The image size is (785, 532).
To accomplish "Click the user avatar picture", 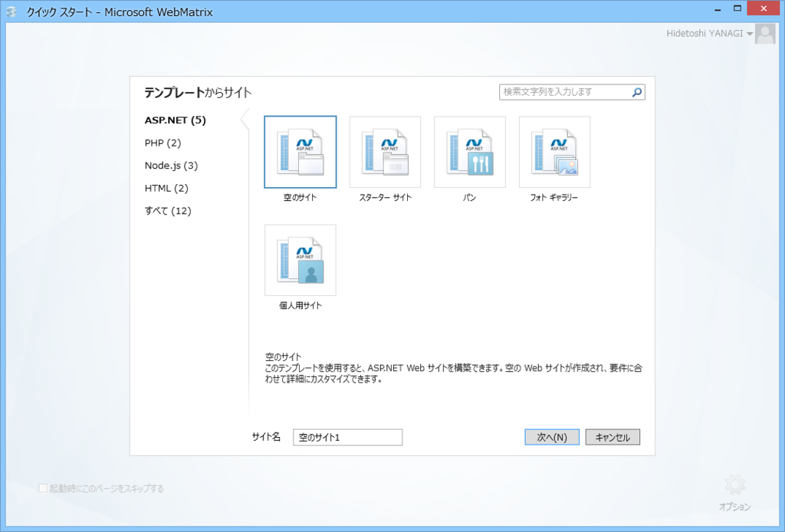I will point(765,34).
